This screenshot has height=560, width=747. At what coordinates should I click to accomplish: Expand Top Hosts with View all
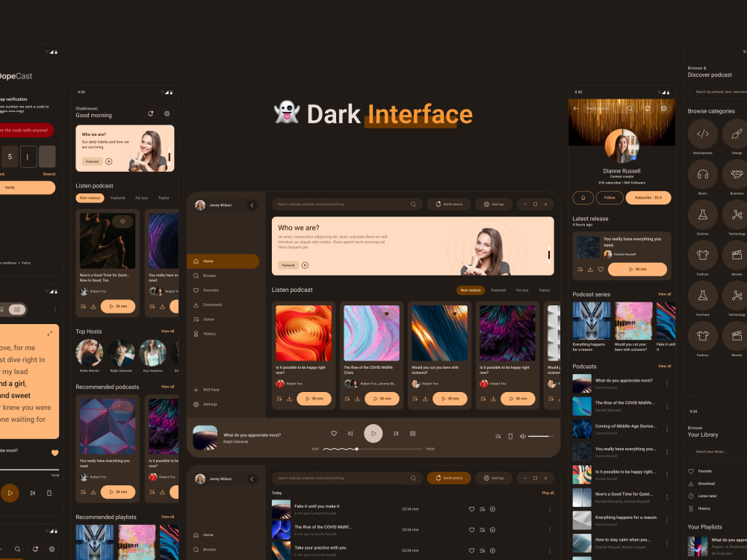pyautogui.click(x=167, y=331)
